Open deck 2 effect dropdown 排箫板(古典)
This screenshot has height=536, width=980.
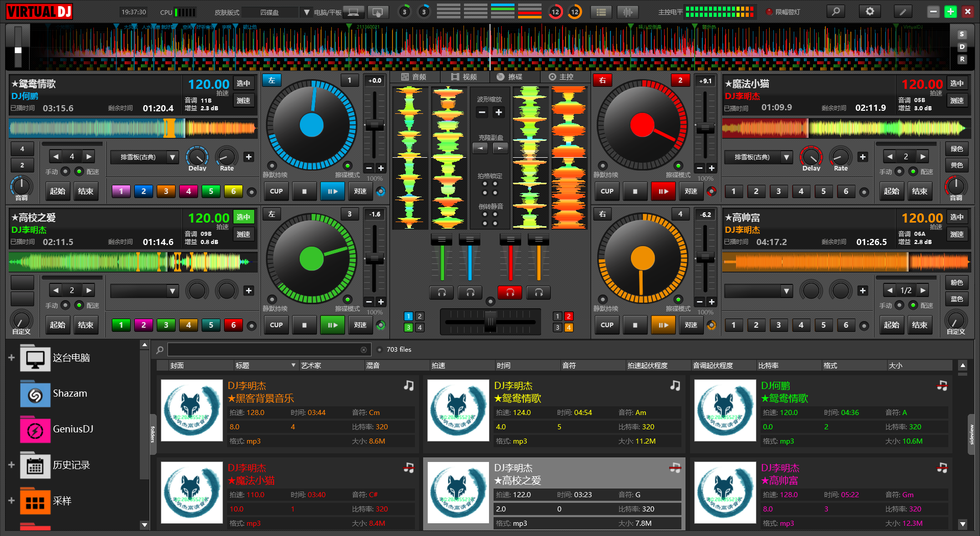(758, 157)
